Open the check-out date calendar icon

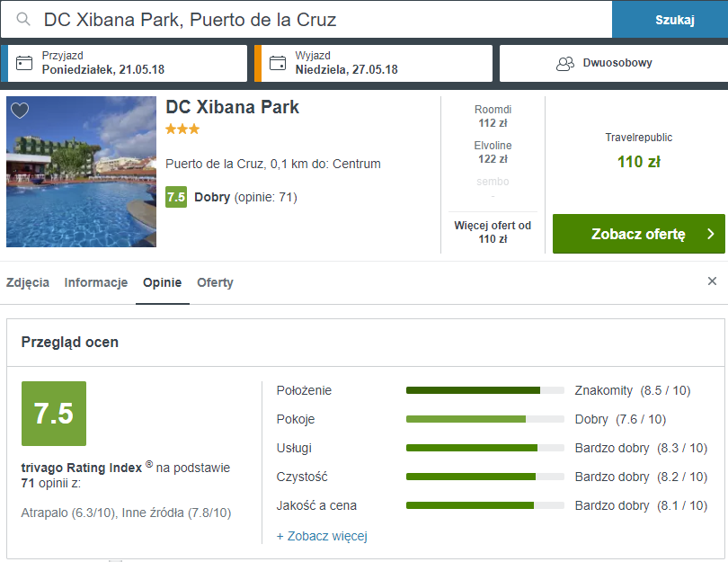(278, 63)
